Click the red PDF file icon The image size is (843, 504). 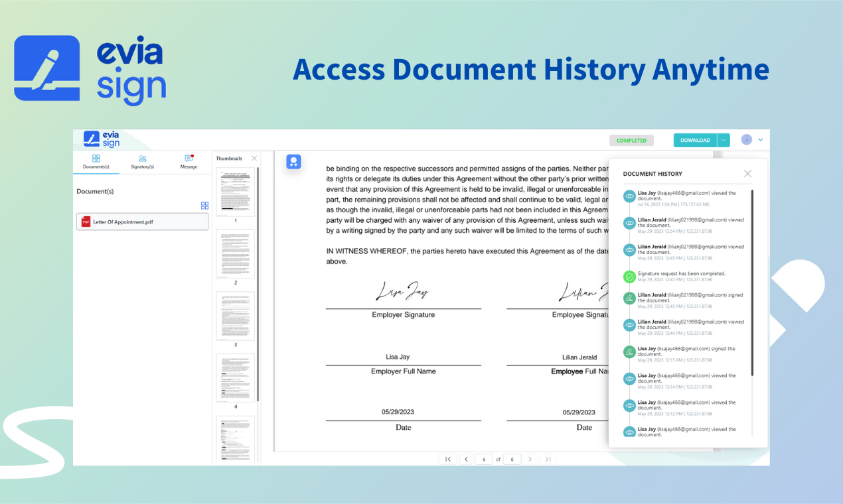click(x=86, y=221)
